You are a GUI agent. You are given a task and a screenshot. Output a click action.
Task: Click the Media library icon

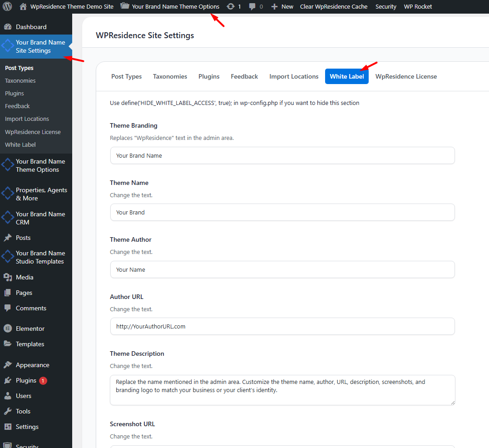pos(8,277)
